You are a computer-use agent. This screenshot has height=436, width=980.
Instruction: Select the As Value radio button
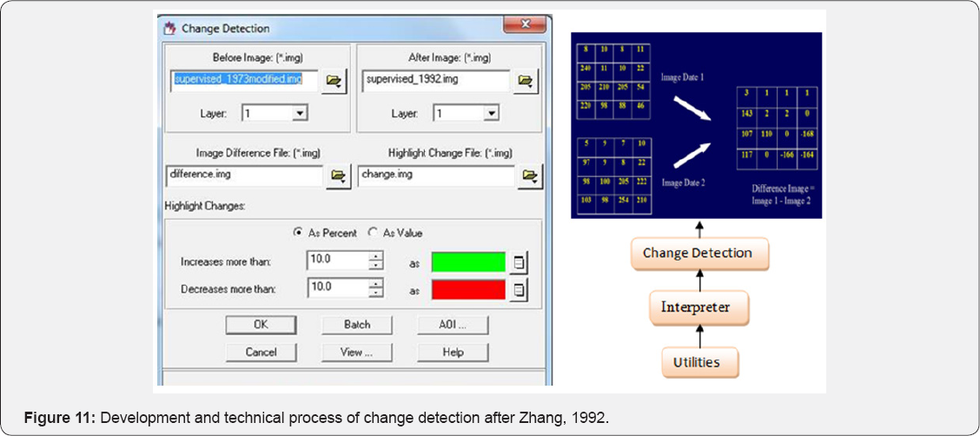(374, 233)
